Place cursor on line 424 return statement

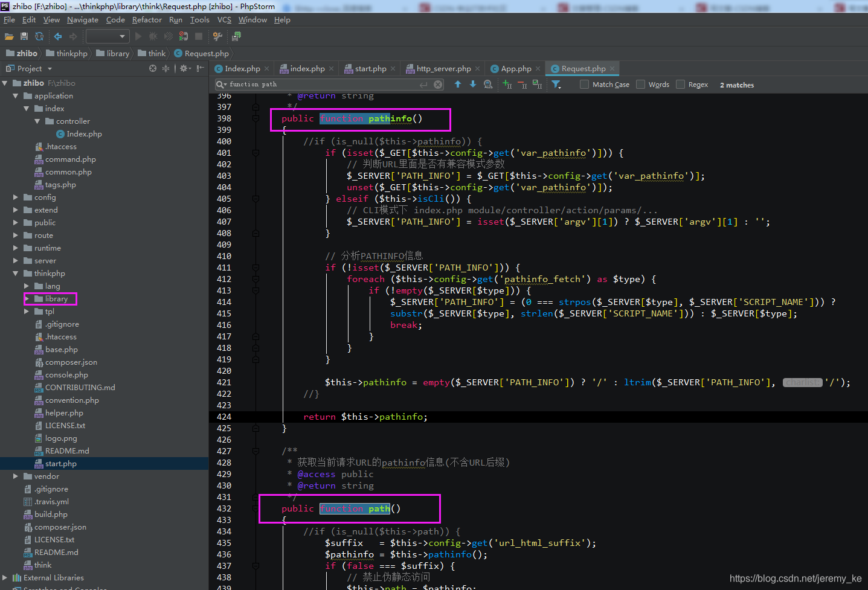tap(365, 417)
